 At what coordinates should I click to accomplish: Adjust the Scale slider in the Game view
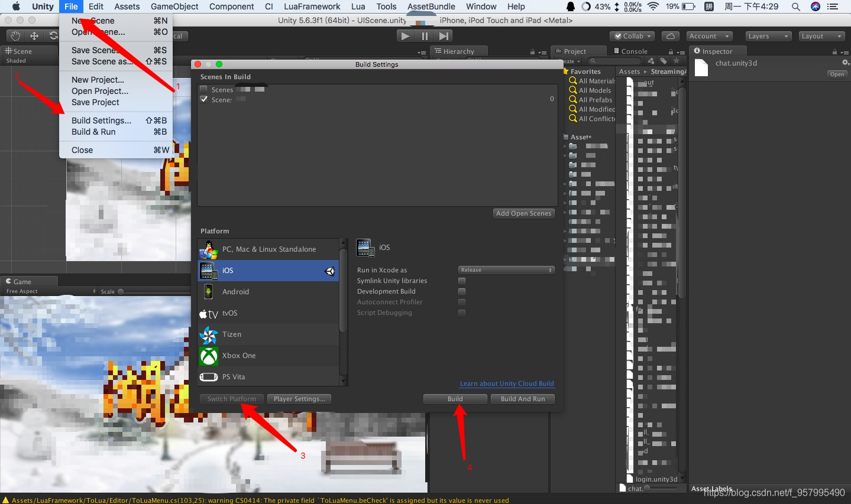pyautogui.click(x=121, y=291)
